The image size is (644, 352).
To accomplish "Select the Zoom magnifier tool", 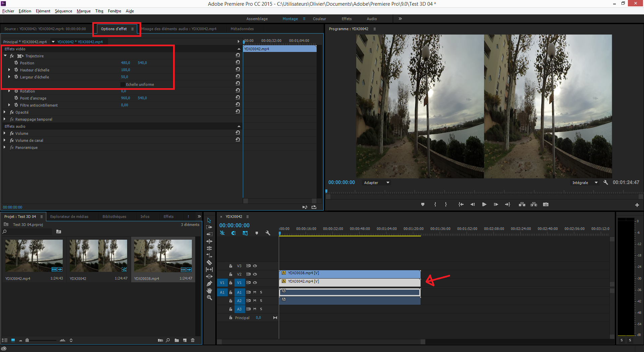I will (x=209, y=298).
